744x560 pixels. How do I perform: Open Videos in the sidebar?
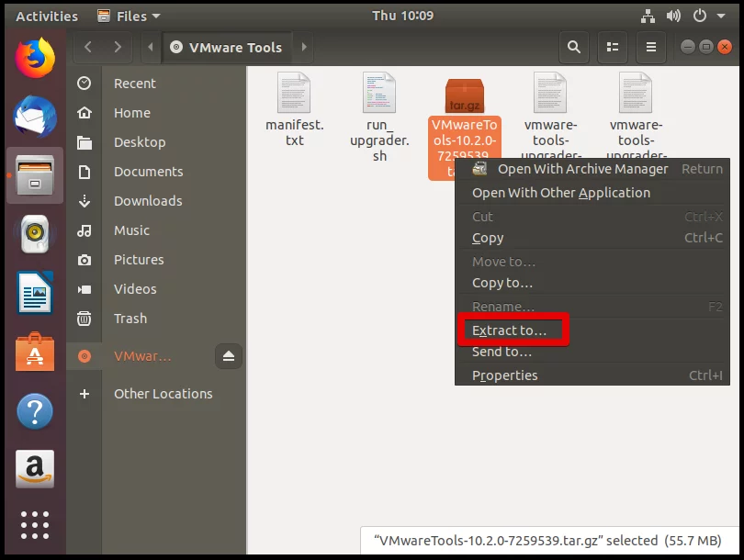[x=156, y=289]
